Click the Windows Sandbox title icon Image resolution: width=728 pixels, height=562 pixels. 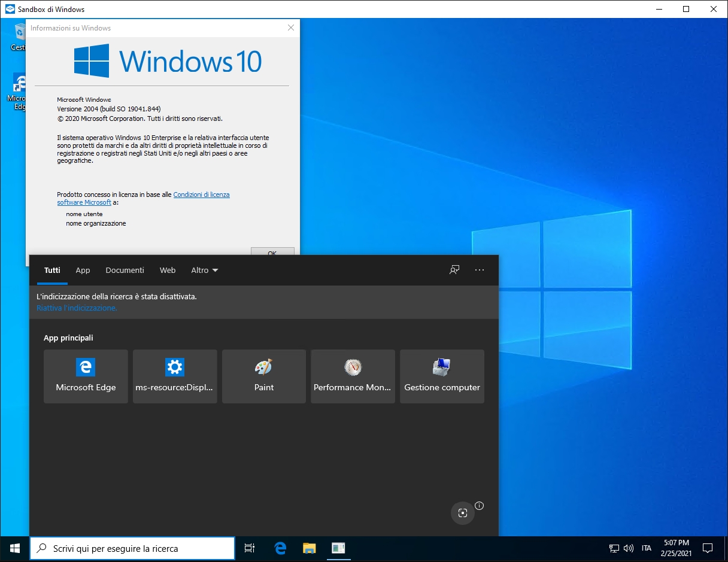pos(10,9)
